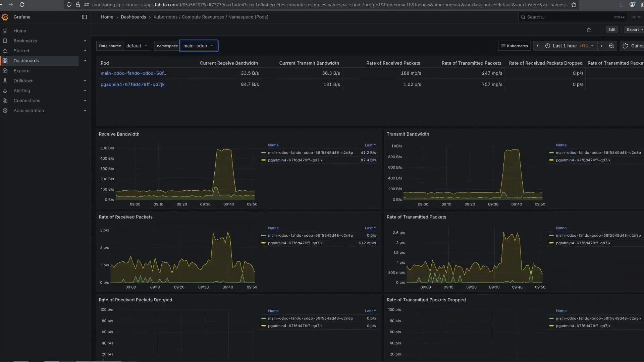
Task: Open Explore from the sidebar menu
Action: [x=21, y=71]
